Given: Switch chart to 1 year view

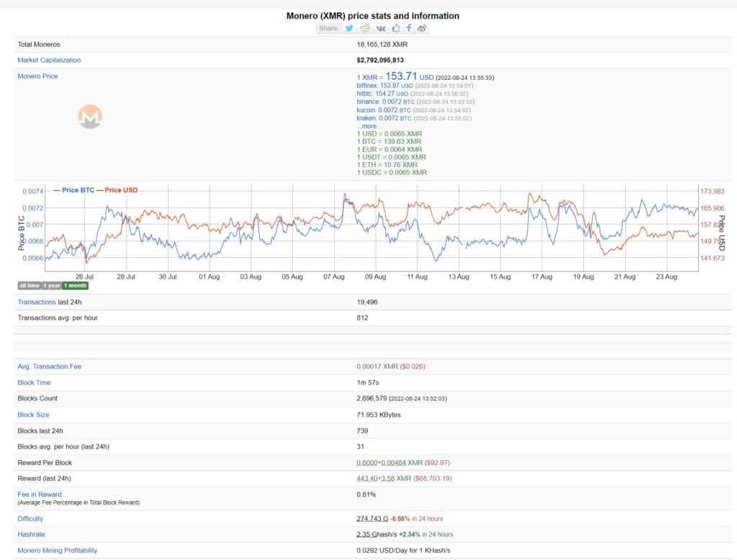Looking at the screenshot, I should pos(50,286).
